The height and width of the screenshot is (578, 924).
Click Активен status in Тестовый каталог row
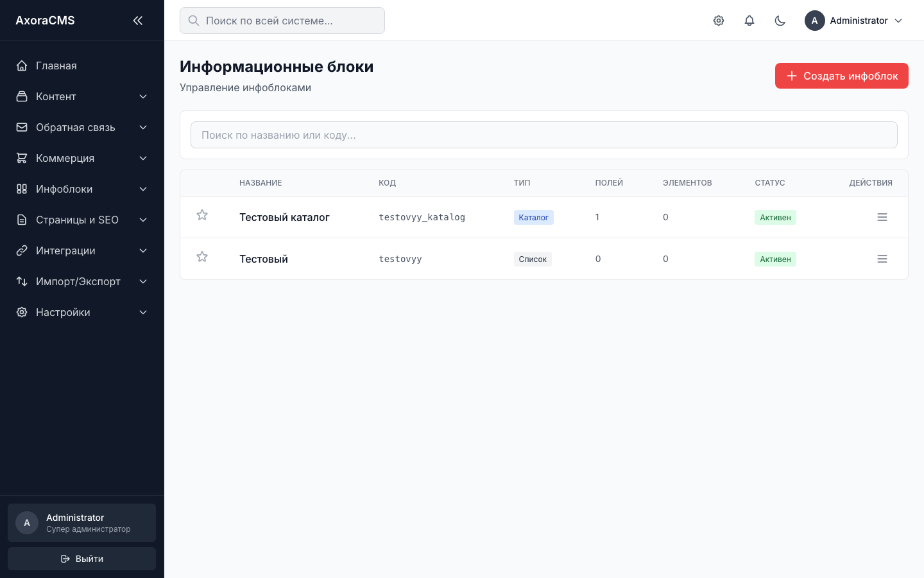tap(775, 217)
